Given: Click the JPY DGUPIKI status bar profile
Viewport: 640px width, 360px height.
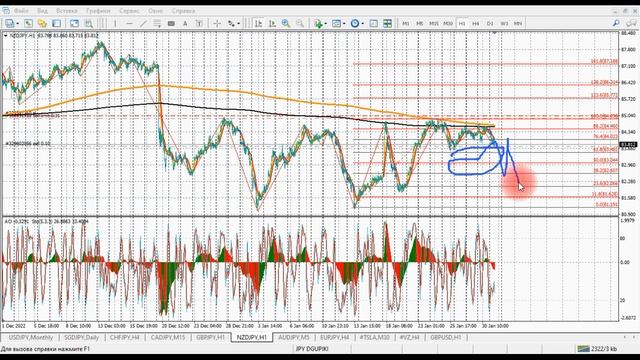Looking at the screenshot, I should pos(312,349).
